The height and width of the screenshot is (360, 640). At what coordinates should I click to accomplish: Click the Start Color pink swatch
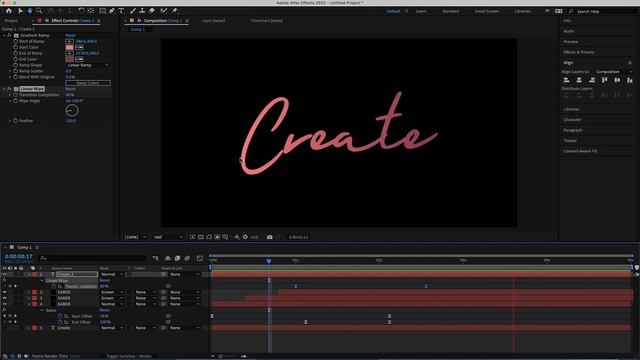[69, 47]
